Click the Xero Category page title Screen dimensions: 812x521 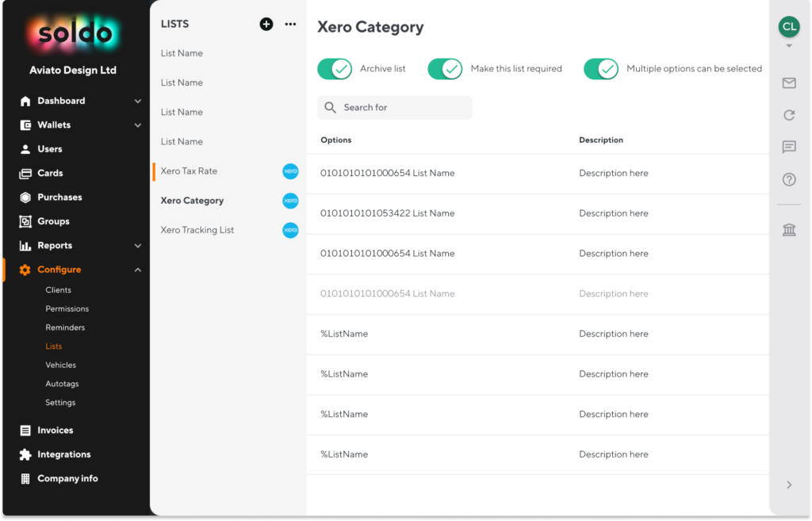(370, 27)
